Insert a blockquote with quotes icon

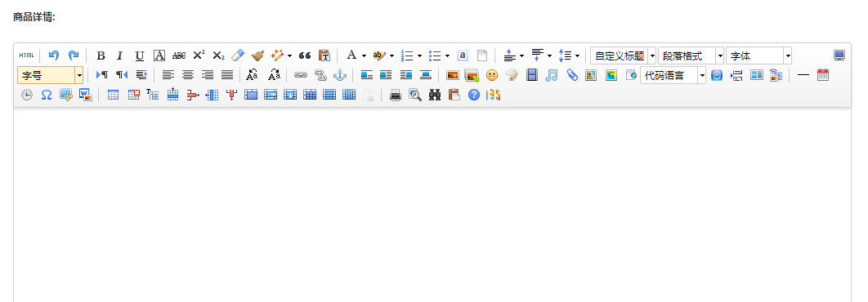[x=305, y=56]
